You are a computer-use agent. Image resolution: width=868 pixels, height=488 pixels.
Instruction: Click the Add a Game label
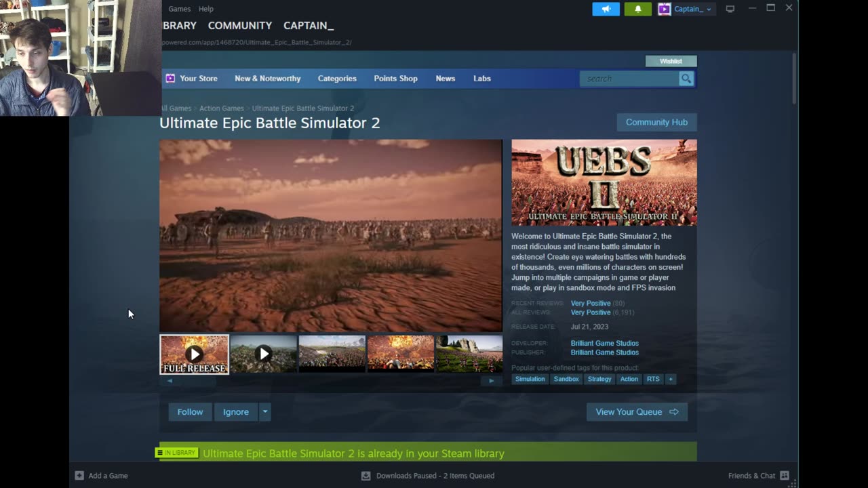(108, 476)
